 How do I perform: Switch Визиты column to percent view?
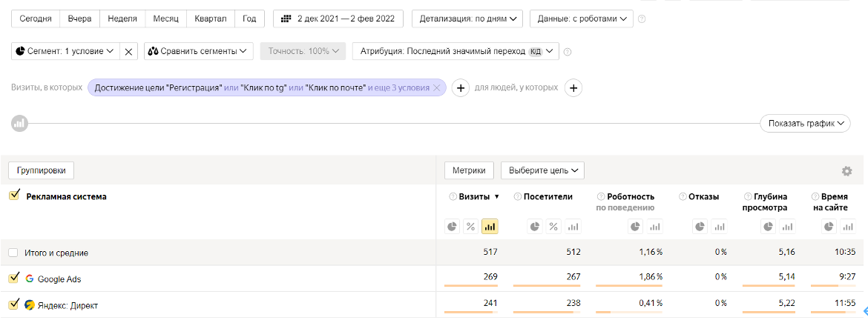click(x=470, y=226)
